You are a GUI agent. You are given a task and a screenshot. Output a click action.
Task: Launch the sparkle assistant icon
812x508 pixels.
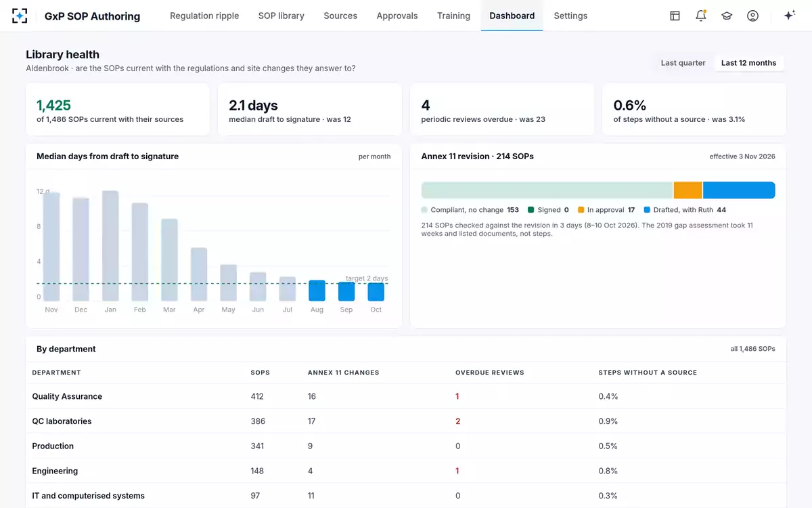click(x=789, y=16)
